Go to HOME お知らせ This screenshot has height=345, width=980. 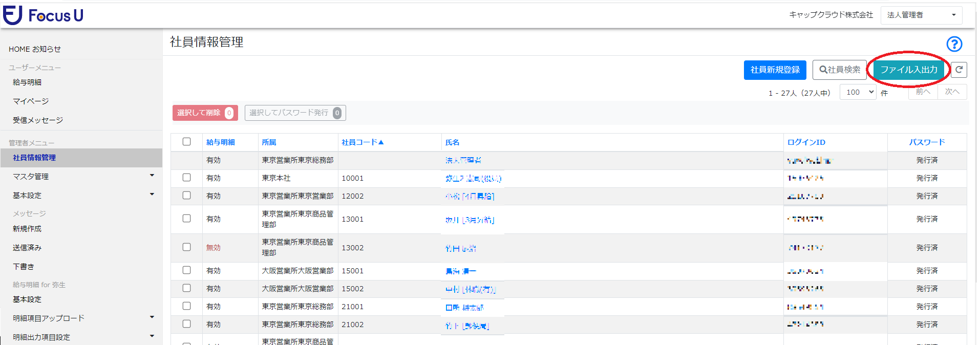pos(35,49)
